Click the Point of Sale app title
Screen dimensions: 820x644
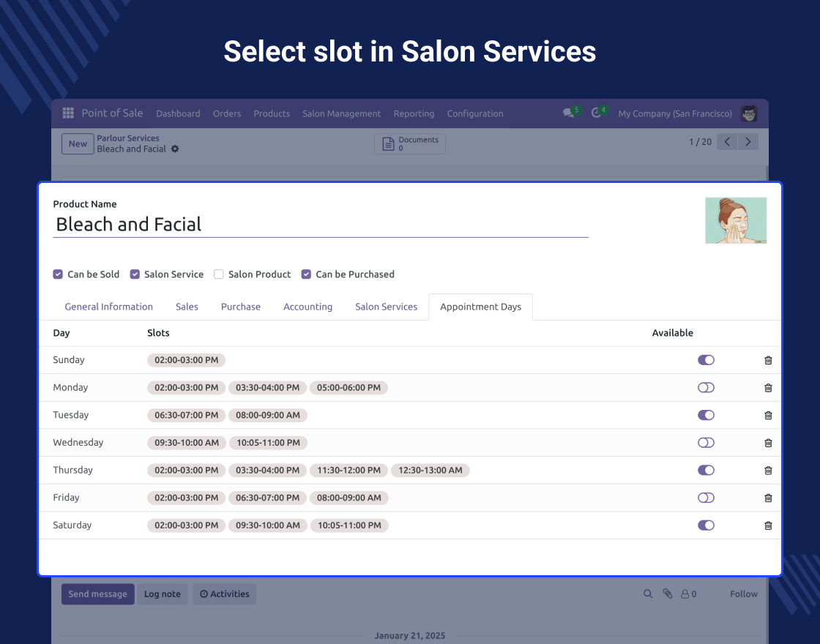point(112,113)
